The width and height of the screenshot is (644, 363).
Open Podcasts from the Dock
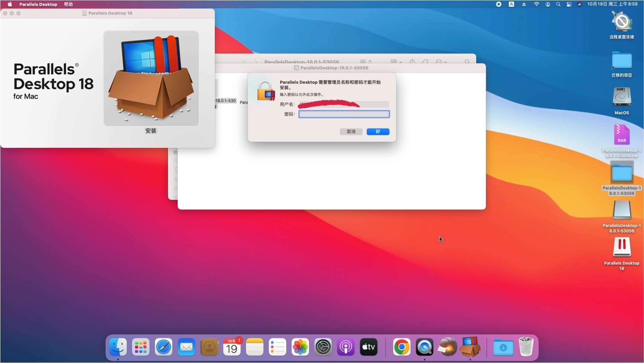click(x=346, y=347)
